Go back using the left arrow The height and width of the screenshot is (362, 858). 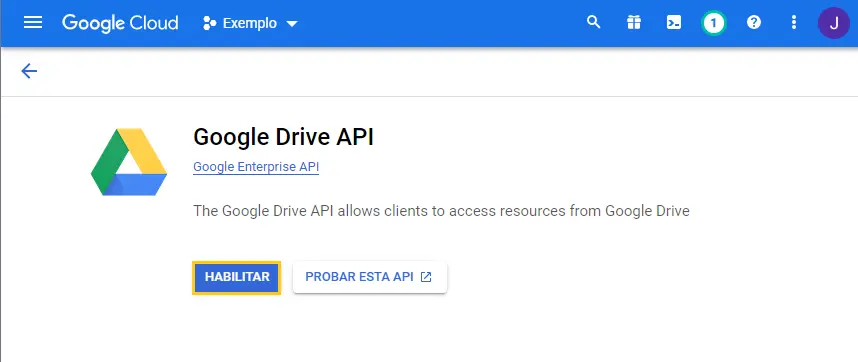click(x=29, y=71)
